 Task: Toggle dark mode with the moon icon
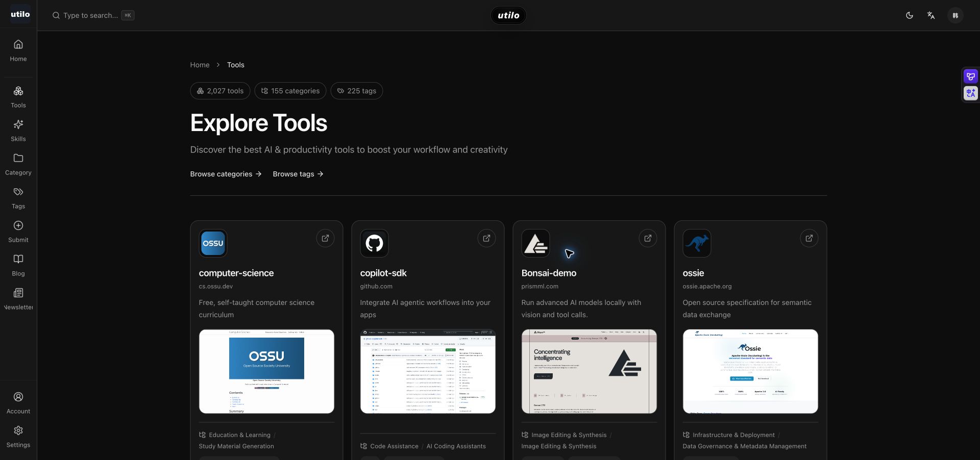[x=909, y=15]
